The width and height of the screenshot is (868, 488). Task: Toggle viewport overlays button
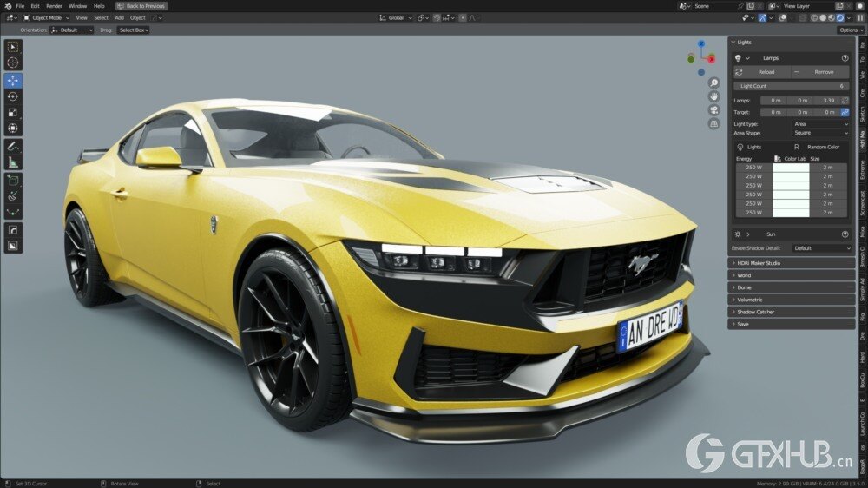tap(783, 17)
